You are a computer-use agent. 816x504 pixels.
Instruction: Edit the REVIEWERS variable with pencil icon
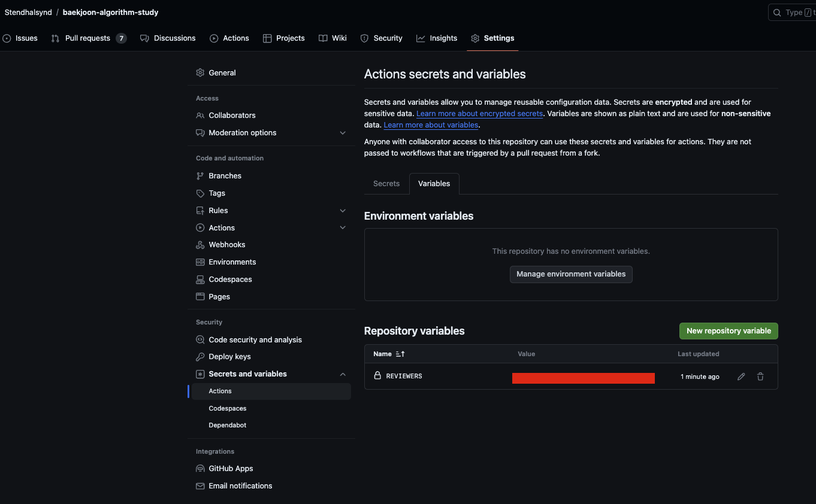point(741,377)
